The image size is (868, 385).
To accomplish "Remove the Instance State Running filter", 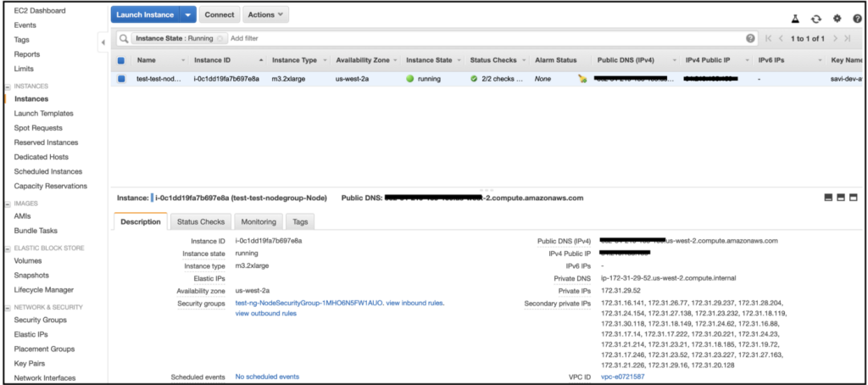I will [x=220, y=39].
